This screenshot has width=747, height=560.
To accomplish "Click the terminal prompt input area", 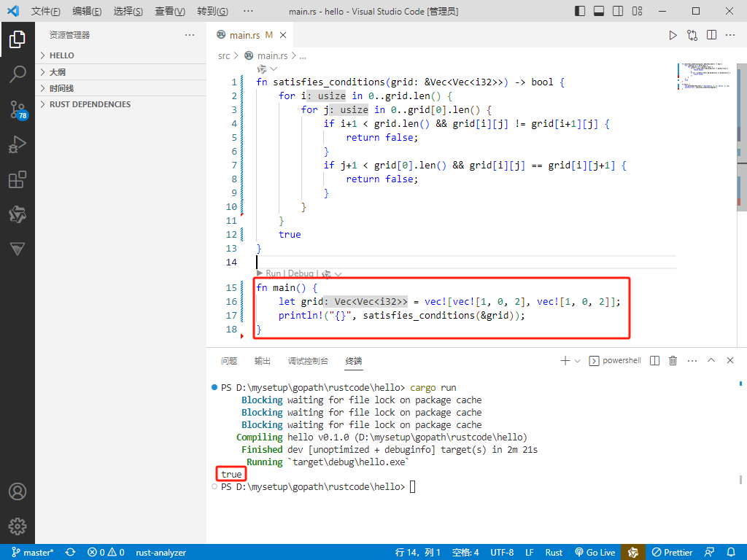I will [x=413, y=486].
